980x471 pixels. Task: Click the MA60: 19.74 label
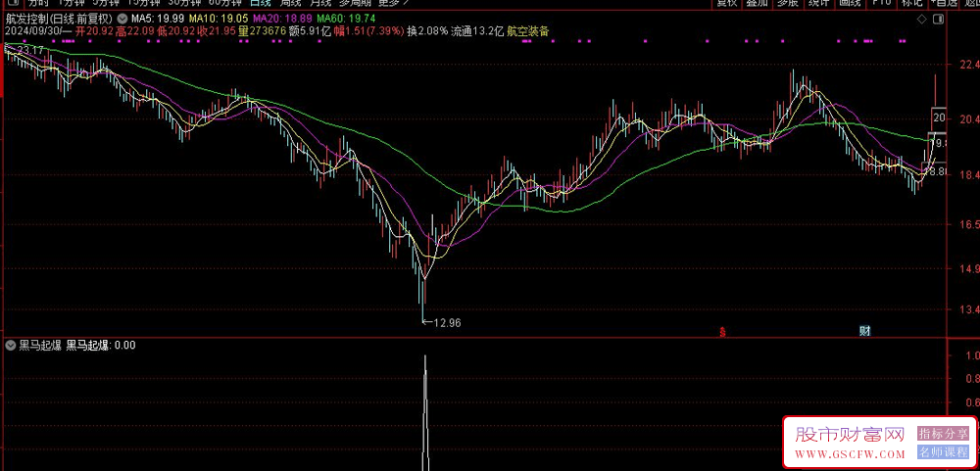tap(344, 20)
